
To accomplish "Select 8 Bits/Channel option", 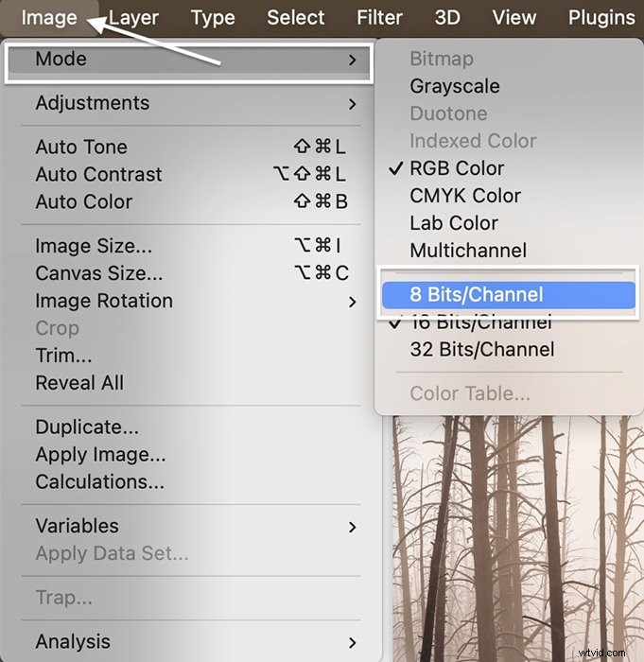I will pos(509,295).
